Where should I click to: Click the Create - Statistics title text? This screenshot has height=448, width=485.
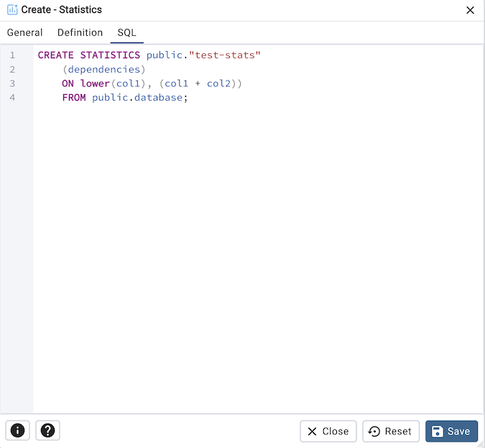coord(62,9)
